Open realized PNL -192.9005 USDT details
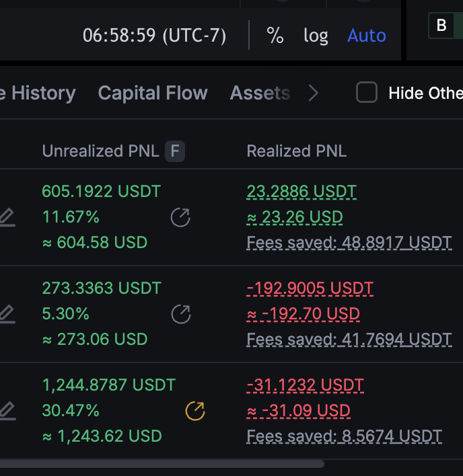This screenshot has width=463, height=476. coord(310,288)
